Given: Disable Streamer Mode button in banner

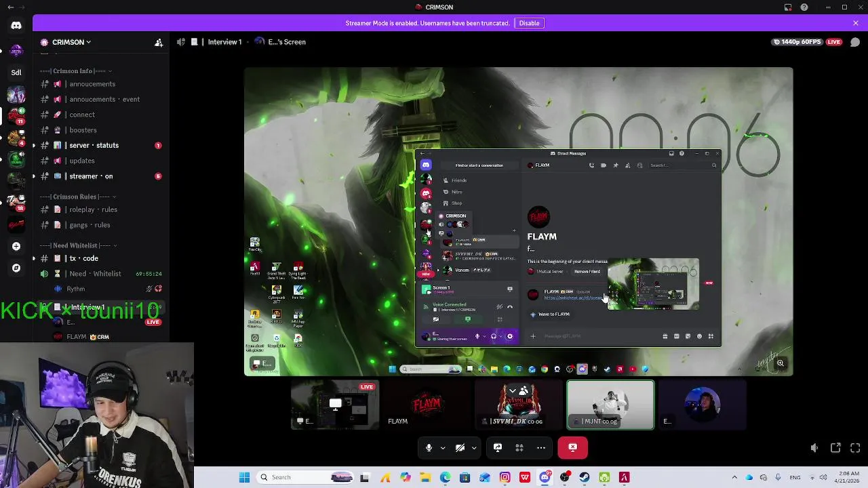Looking at the screenshot, I should pyautogui.click(x=529, y=23).
